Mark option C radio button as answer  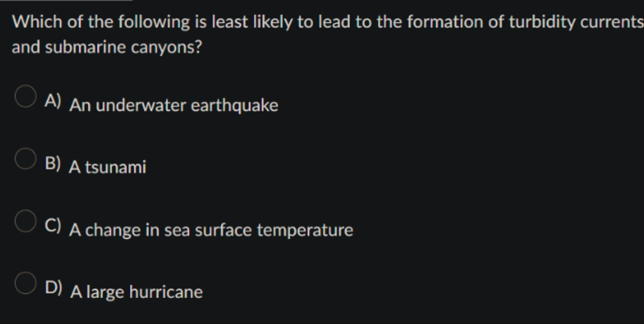tap(25, 221)
